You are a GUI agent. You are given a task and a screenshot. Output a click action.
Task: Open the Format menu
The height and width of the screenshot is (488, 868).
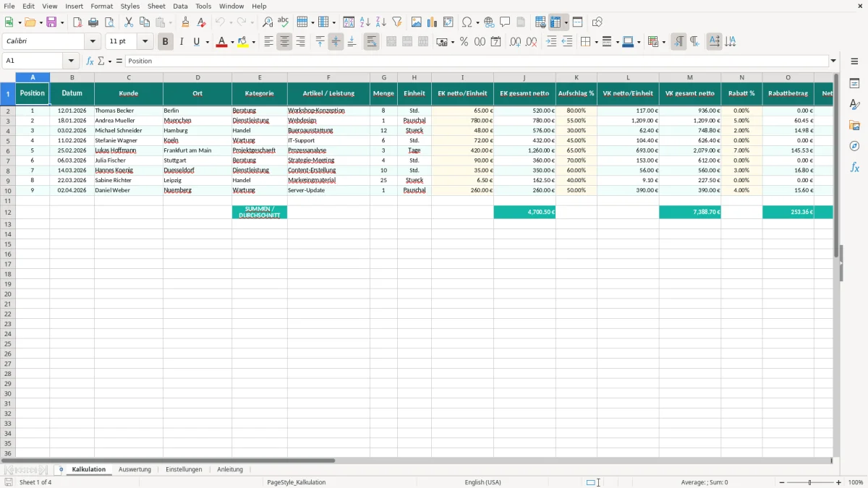101,6
